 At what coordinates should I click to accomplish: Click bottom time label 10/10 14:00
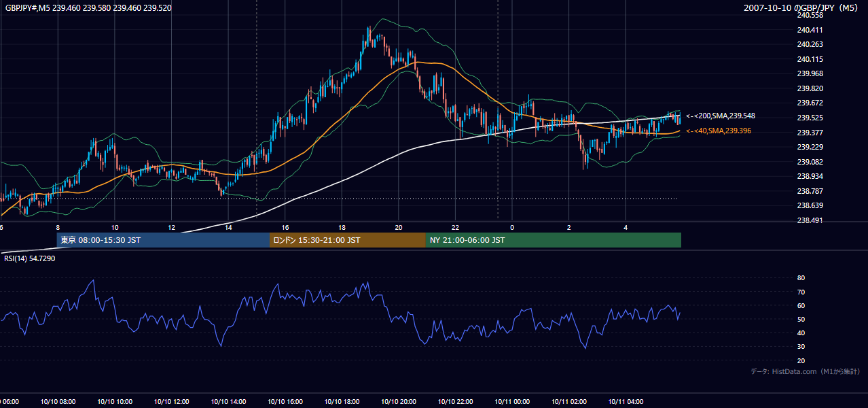(x=228, y=402)
